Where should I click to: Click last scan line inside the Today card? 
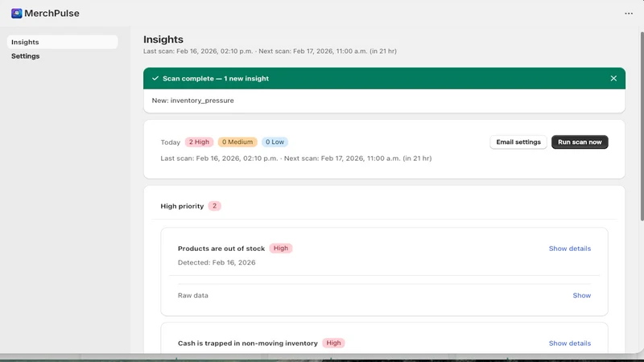coord(295,158)
